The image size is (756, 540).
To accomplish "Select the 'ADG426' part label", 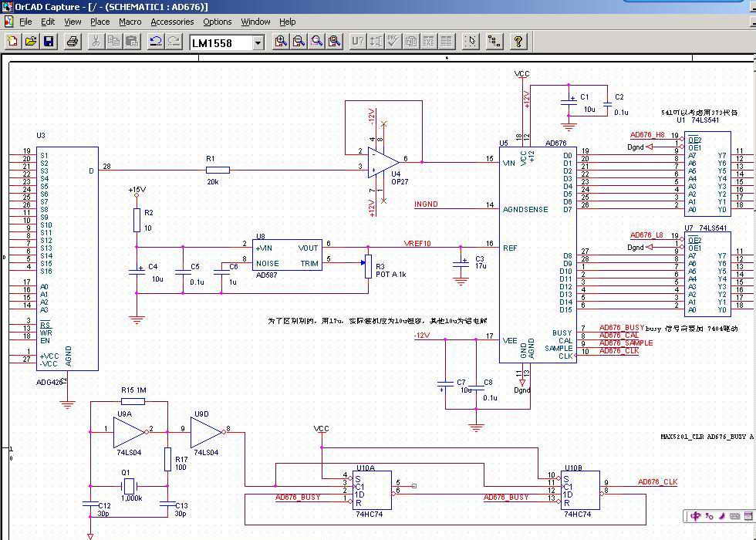I will pyautogui.click(x=50, y=383).
